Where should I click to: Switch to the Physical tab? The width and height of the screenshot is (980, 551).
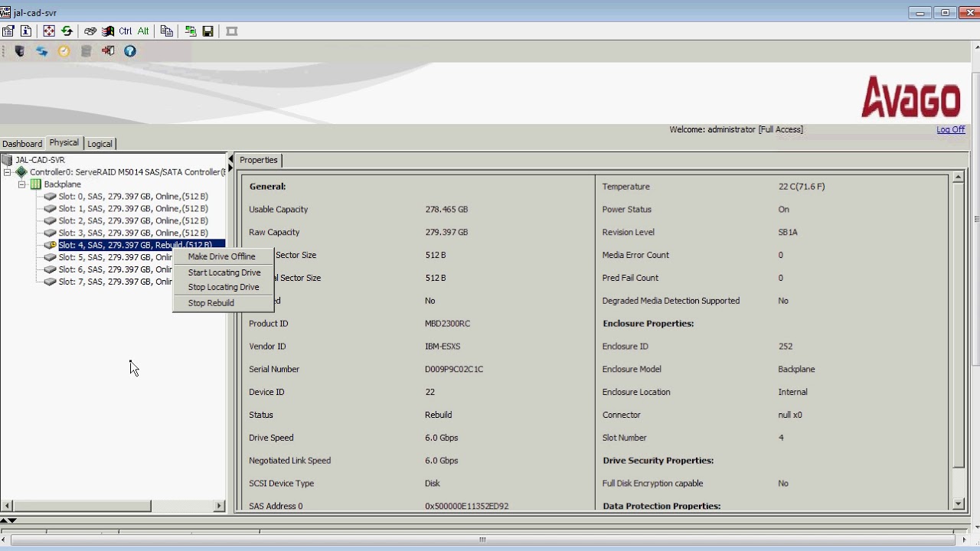(64, 143)
